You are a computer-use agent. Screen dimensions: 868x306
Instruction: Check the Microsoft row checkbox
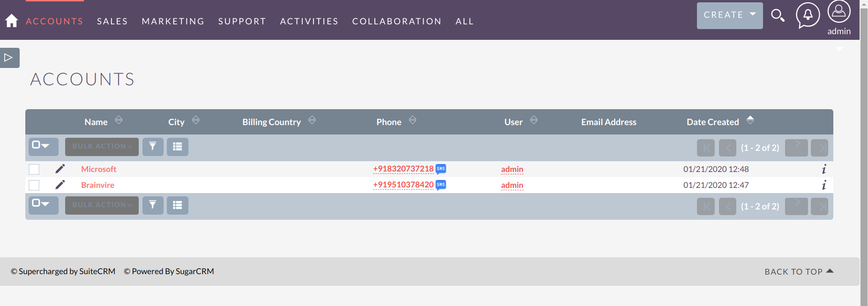[x=34, y=169]
